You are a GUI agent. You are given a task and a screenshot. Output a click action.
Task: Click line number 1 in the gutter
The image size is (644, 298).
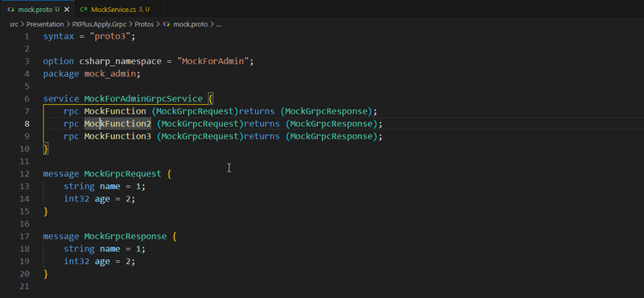click(x=27, y=36)
